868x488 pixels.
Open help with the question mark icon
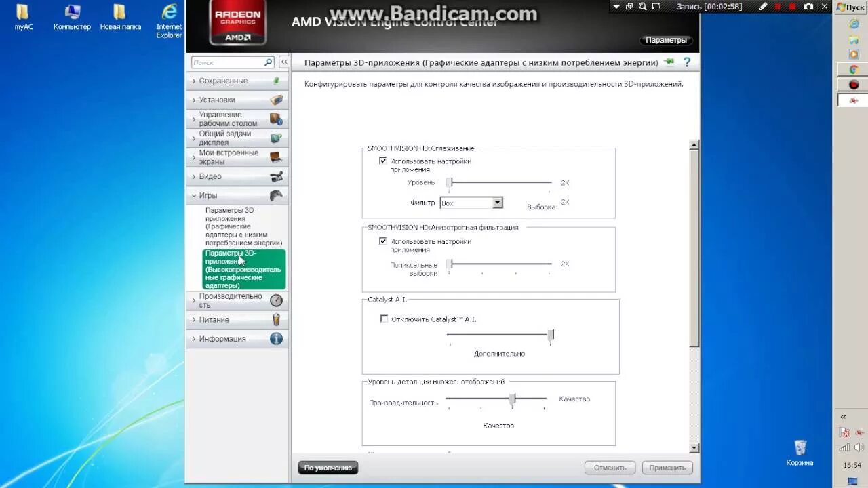click(687, 62)
